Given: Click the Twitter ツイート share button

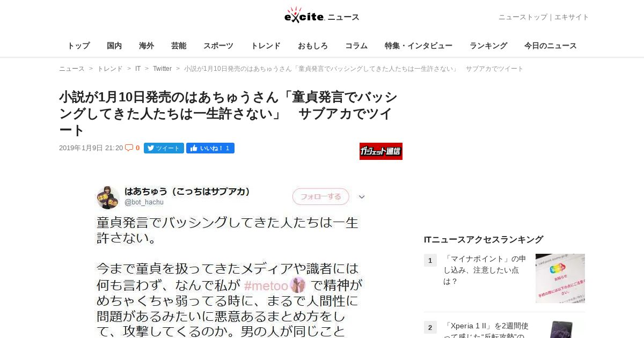Looking at the screenshot, I should (164, 148).
